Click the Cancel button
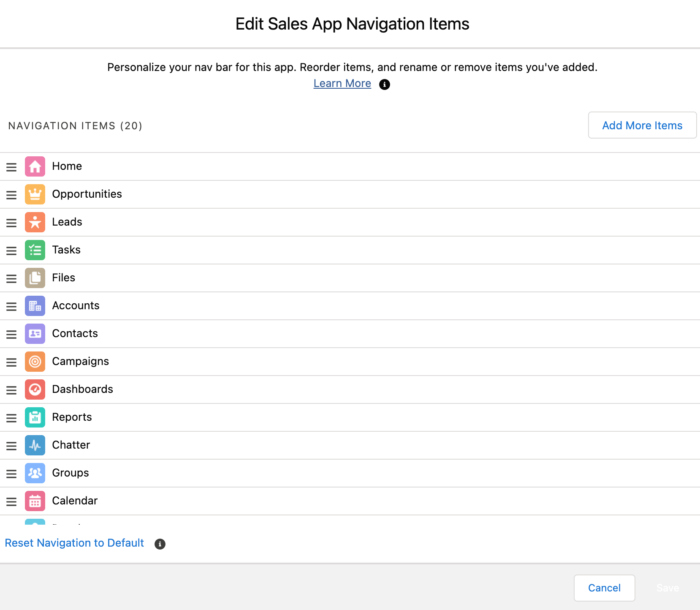Viewport: 700px width, 610px height. [604, 588]
